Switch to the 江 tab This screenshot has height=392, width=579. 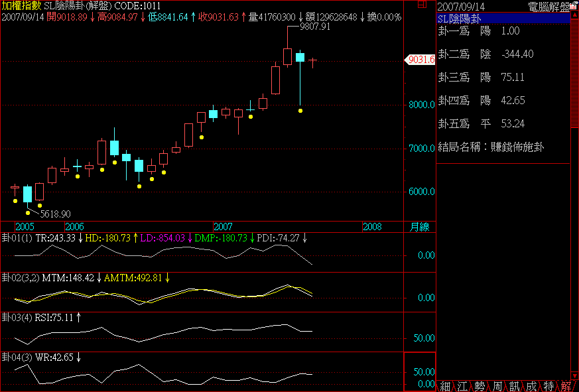[462, 386]
